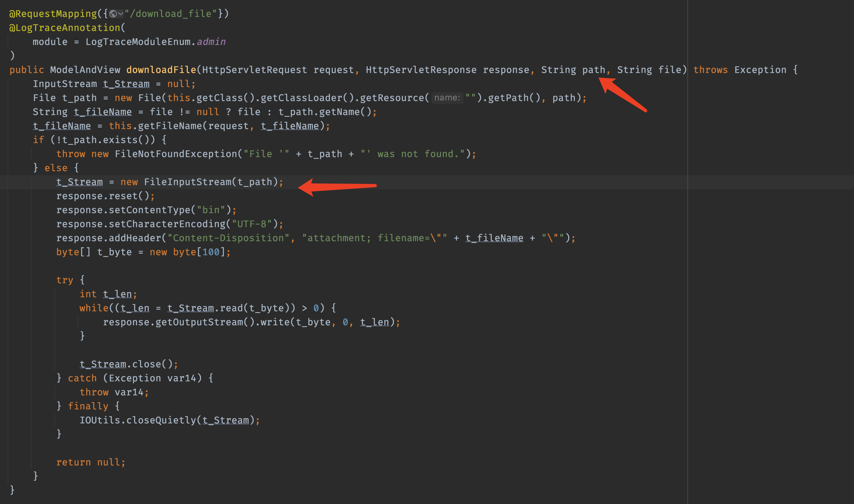Click the FileNotFoundException class name

coord(176,154)
